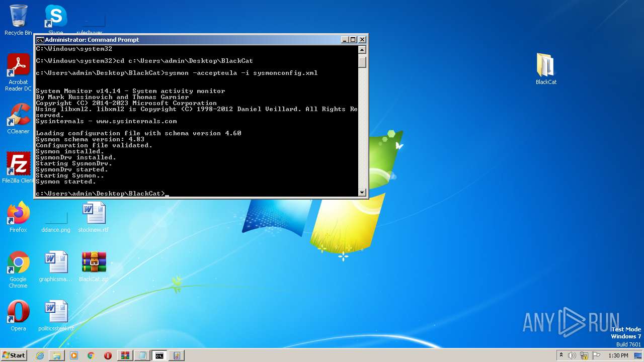Image resolution: width=644 pixels, height=362 pixels.
Task: Open Command Prompt system menu icon
Action: 40,40
